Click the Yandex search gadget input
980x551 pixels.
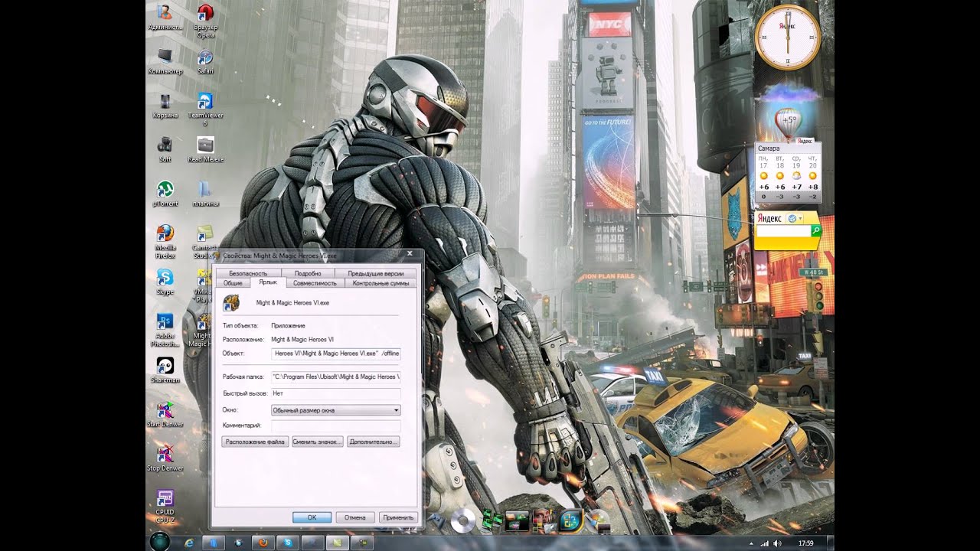[x=782, y=230]
